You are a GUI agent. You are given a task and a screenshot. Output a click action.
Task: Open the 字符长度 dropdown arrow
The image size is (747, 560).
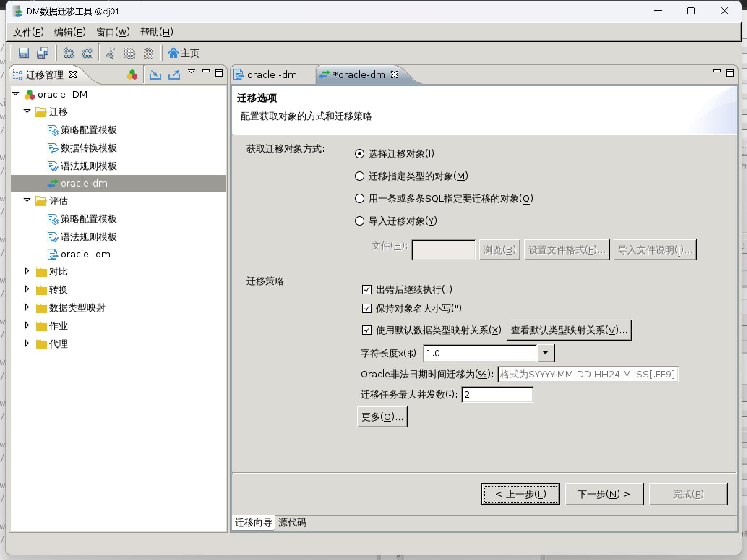coord(545,353)
